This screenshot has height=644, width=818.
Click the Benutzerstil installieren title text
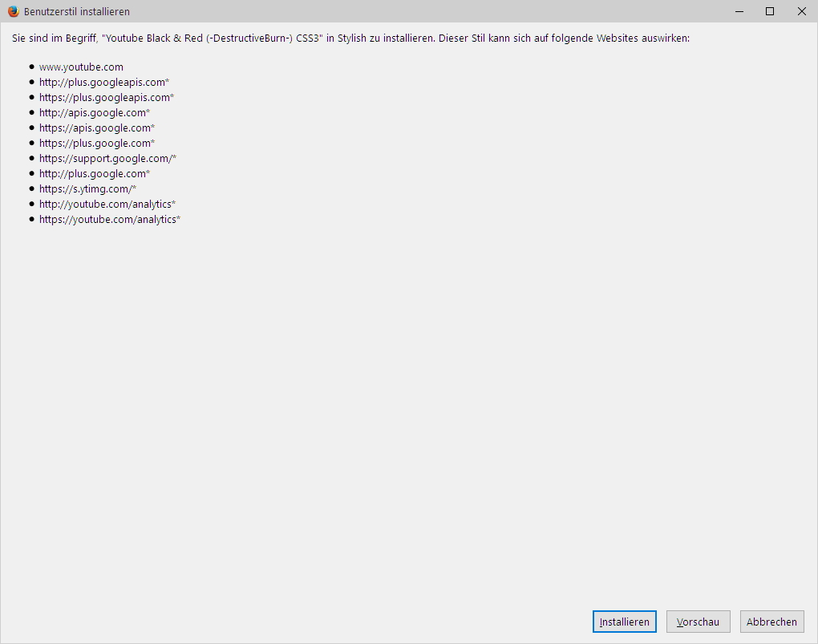click(x=77, y=11)
